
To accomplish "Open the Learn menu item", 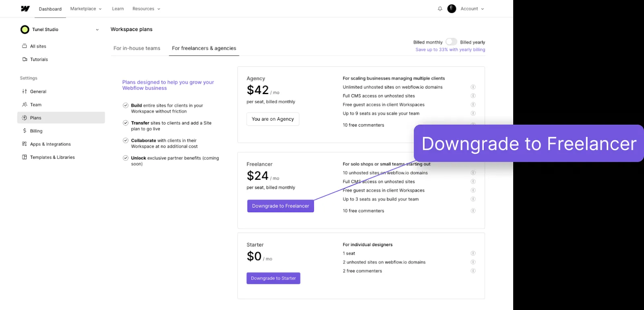I will (x=118, y=8).
